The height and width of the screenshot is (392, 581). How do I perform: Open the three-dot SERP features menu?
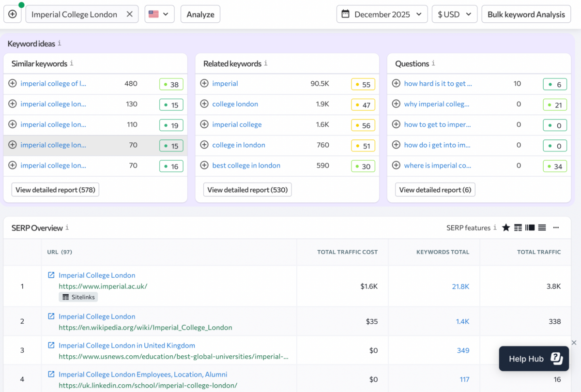556,227
